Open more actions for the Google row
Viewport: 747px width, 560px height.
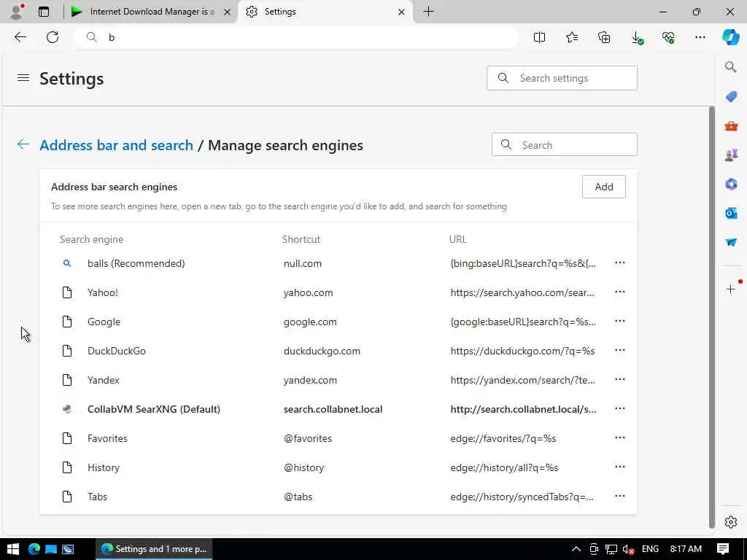tap(620, 322)
